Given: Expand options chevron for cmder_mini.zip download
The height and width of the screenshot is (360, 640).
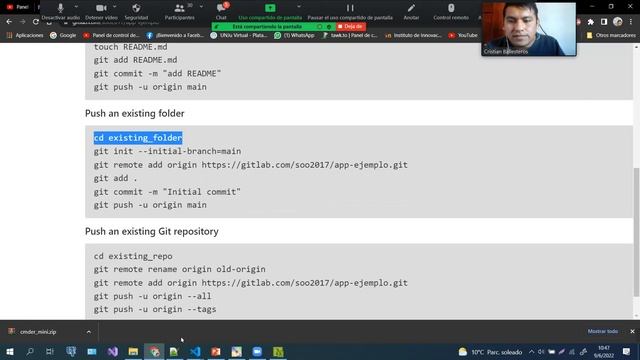Looking at the screenshot, I should click(89, 332).
